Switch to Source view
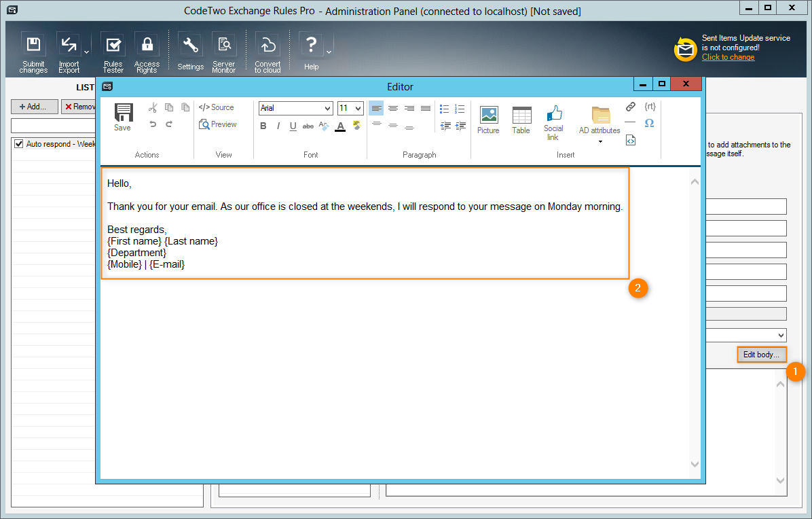This screenshot has height=519, width=812. pyautogui.click(x=219, y=107)
